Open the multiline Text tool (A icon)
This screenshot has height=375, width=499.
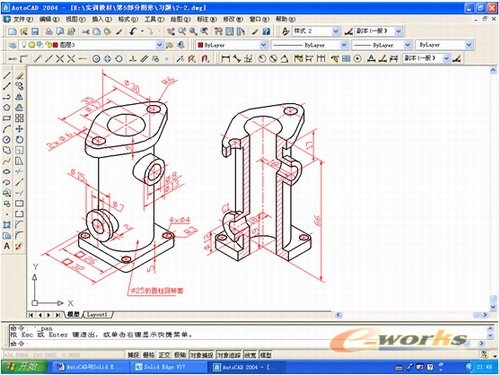pos(7,246)
